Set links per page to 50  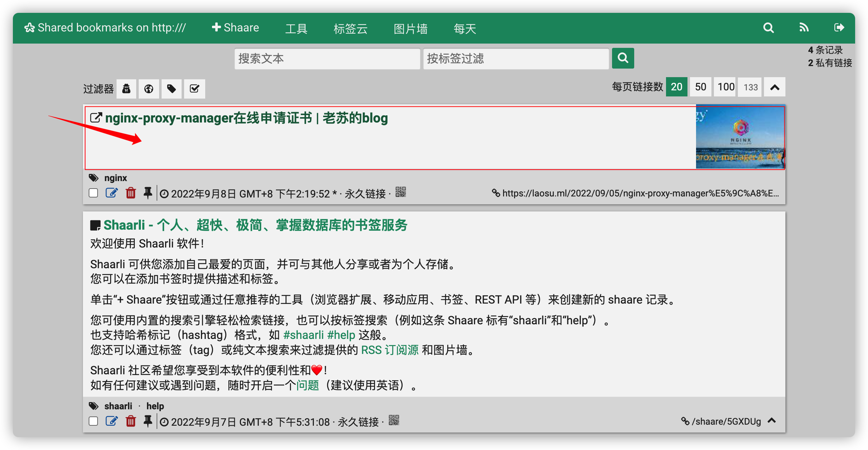700,87
